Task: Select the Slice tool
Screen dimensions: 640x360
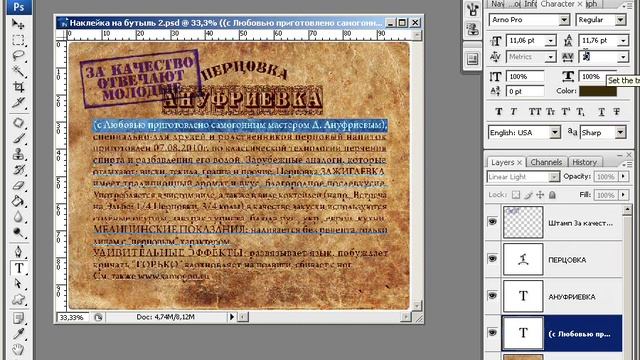Action: pyautogui.click(x=18, y=102)
